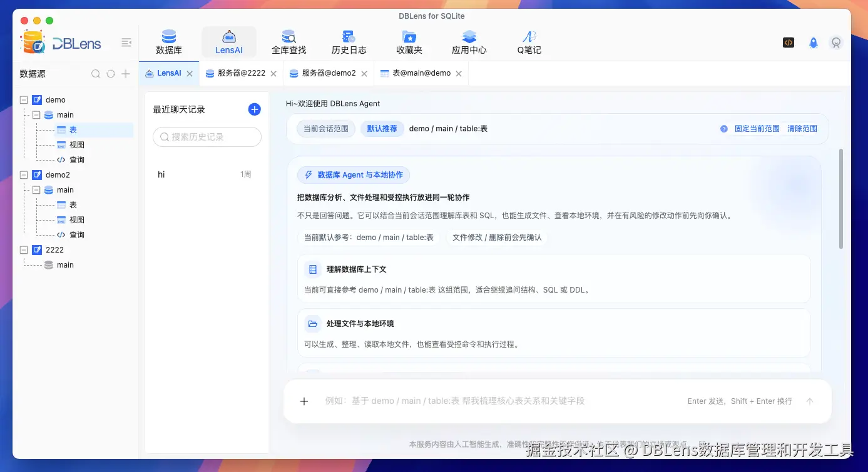Collapse the demo2 data source node

pos(24,175)
